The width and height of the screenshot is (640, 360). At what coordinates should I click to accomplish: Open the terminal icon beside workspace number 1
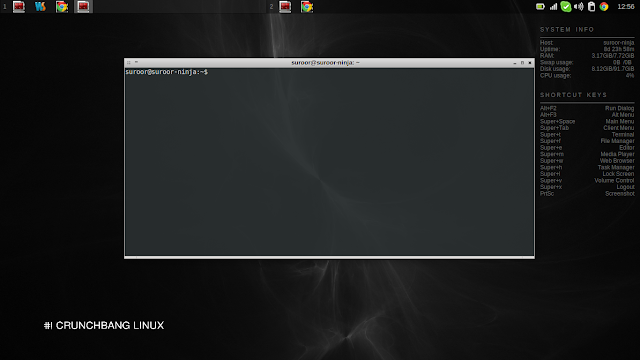click(19, 7)
